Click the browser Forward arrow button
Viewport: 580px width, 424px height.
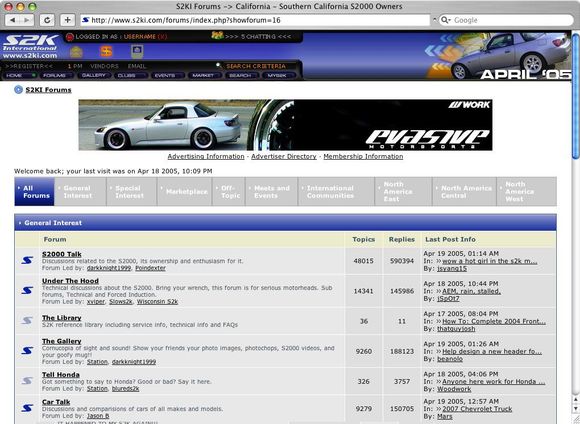pos(27,20)
